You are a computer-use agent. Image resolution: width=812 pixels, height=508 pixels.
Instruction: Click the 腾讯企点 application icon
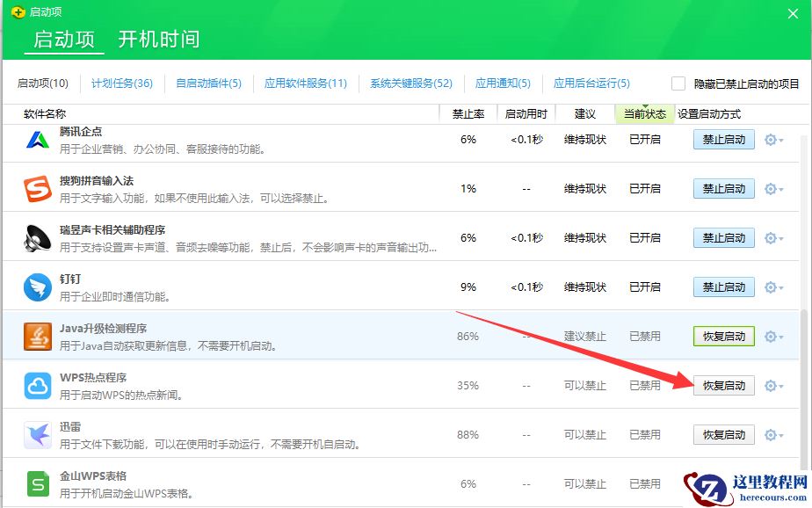tap(37, 141)
